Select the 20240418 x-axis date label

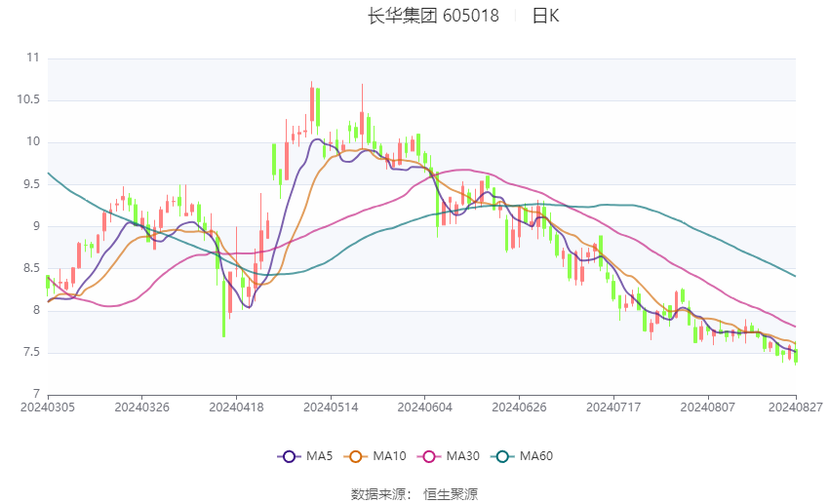[x=236, y=407]
